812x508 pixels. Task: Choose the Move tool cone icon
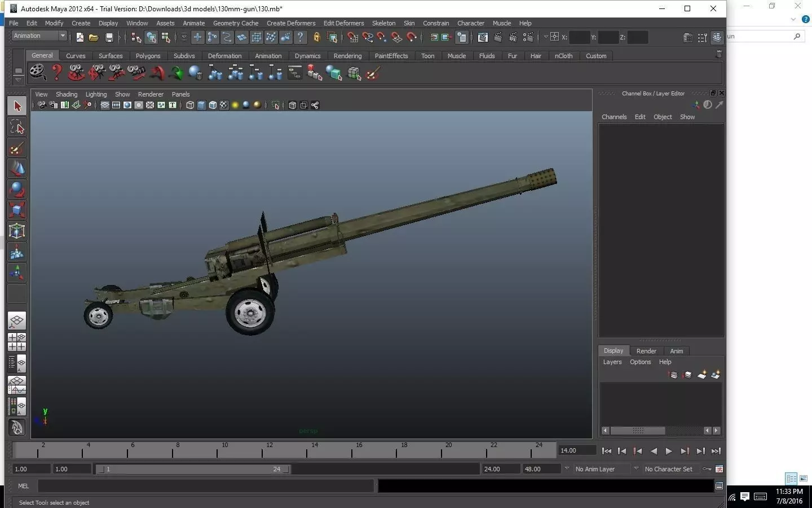tap(17, 169)
